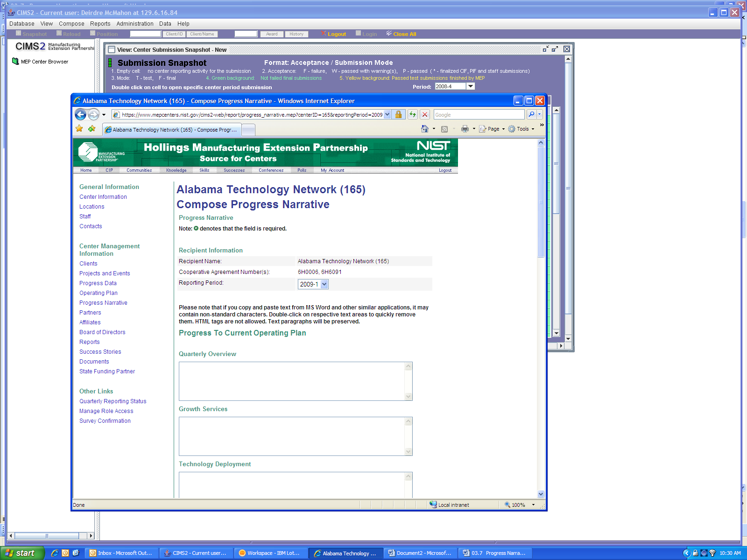The image size is (747, 560).
Task: Click the RSS feeds icon
Action: pos(444,129)
